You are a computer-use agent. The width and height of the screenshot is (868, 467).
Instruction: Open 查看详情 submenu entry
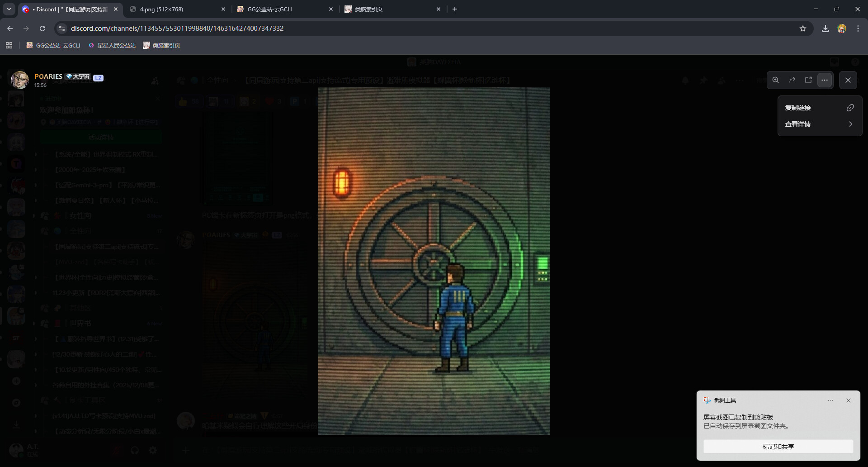(820, 124)
